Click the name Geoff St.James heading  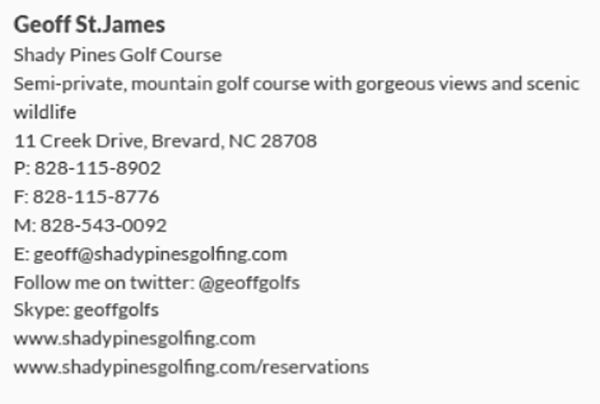pos(89,24)
